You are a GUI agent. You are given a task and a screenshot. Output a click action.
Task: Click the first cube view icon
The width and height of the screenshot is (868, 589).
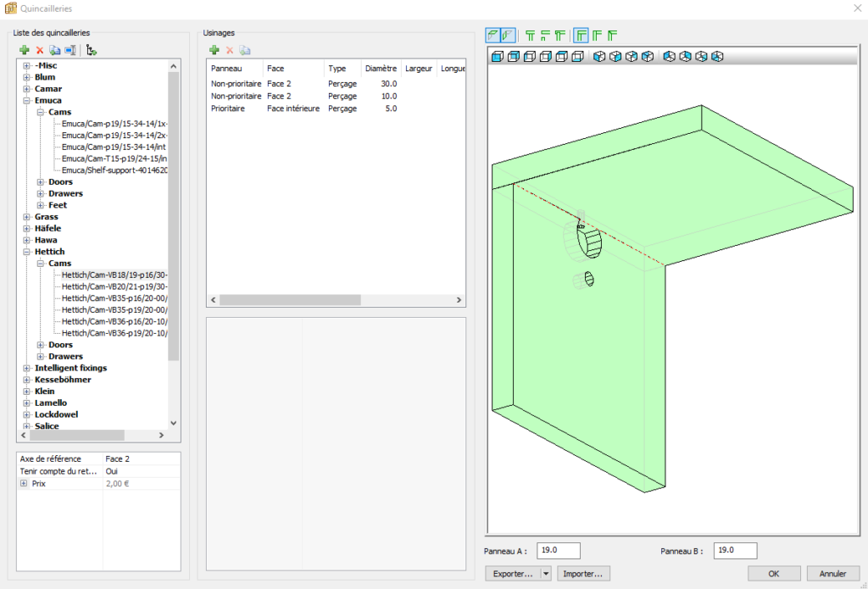(498, 57)
